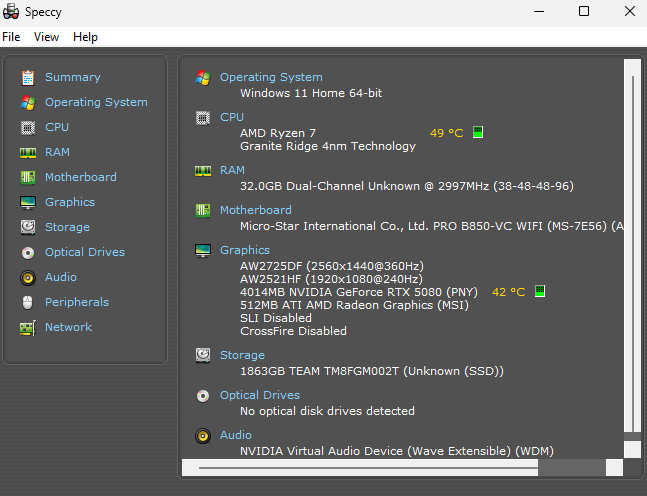Screen dimensions: 647x496
Task: Show Graphics details from sidebar
Action: pyautogui.click(x=70, y=202)
